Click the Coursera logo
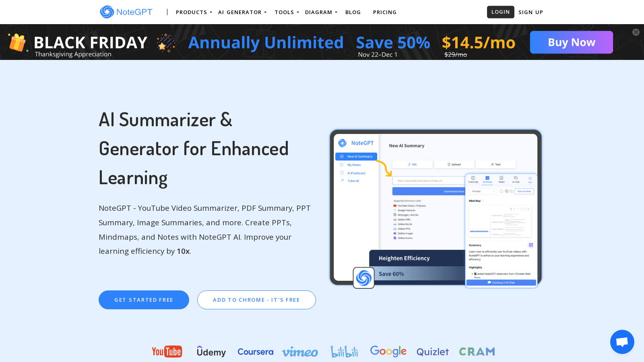Image resolution: width=644 pixels, height=362 pixels. (x=255, y=352)
